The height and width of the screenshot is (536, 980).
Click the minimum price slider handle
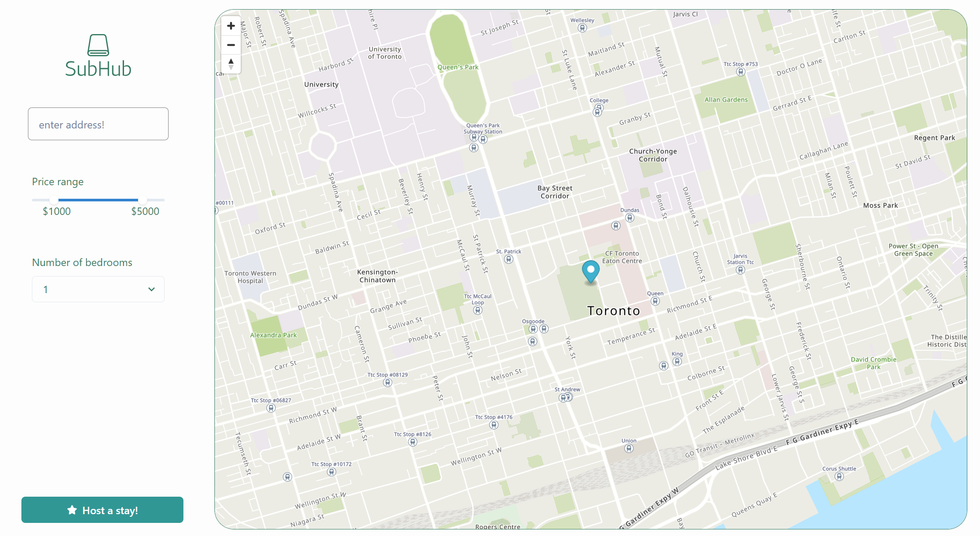(54, 200)
